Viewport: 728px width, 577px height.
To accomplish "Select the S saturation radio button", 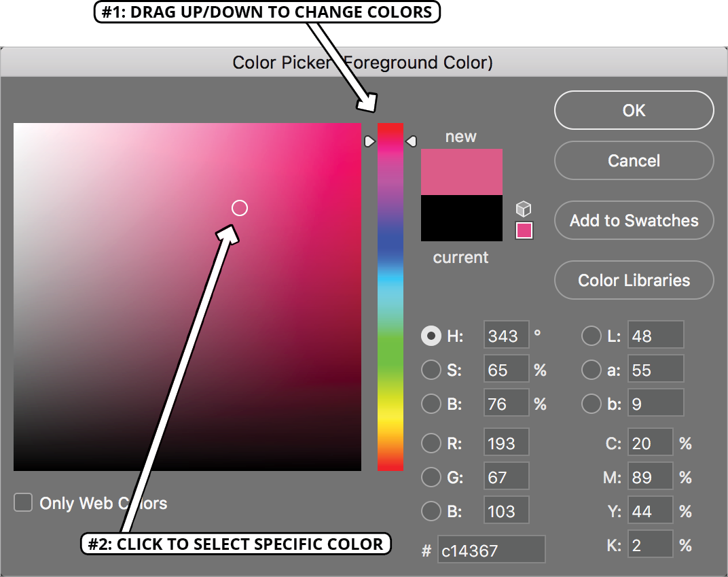I will 431,370.
